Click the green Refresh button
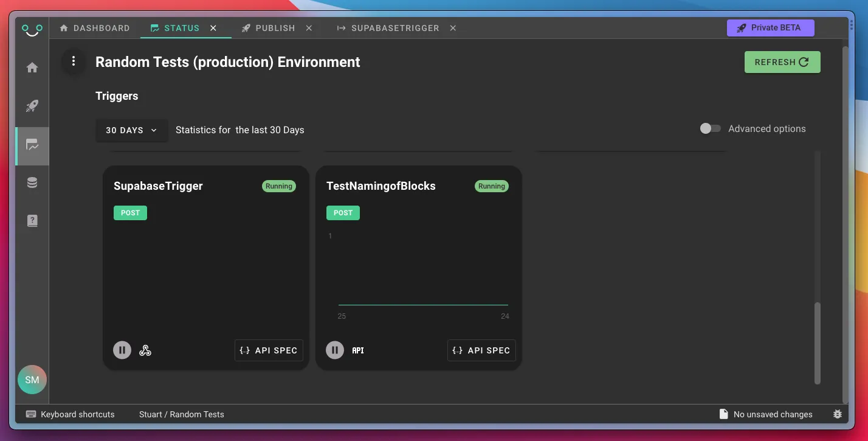Image resolution: width=868 pixels, height=441 pixels. coord(782,62)
